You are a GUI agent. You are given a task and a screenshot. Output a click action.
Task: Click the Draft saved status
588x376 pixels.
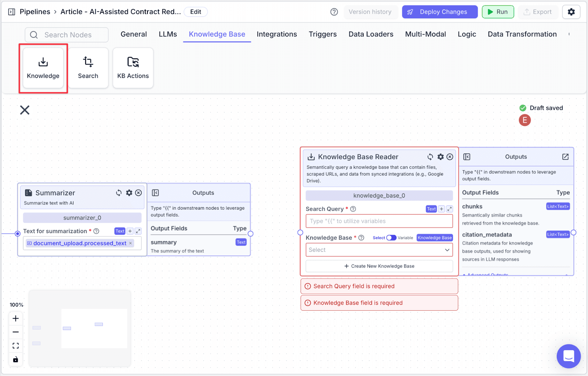[x=541, y=108]
